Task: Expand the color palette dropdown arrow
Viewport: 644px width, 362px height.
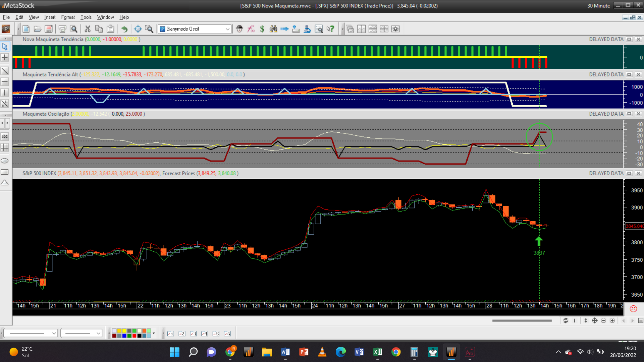Action: [154, 333]
